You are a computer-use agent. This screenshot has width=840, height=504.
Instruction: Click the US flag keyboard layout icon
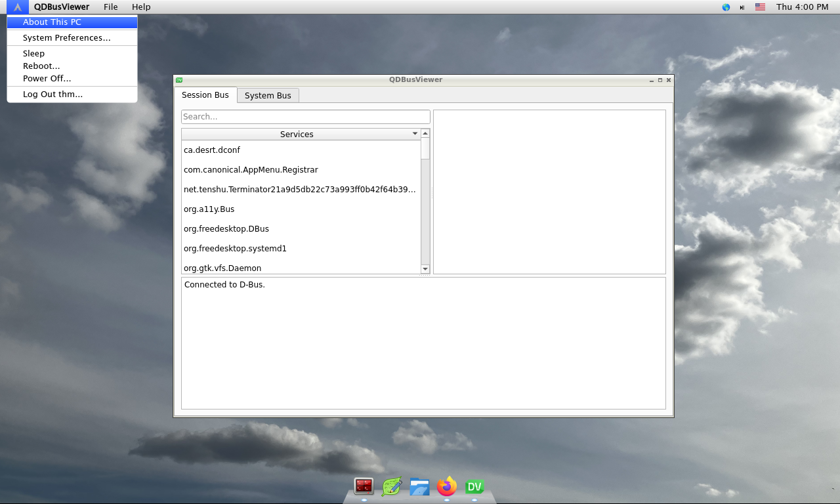760,7
